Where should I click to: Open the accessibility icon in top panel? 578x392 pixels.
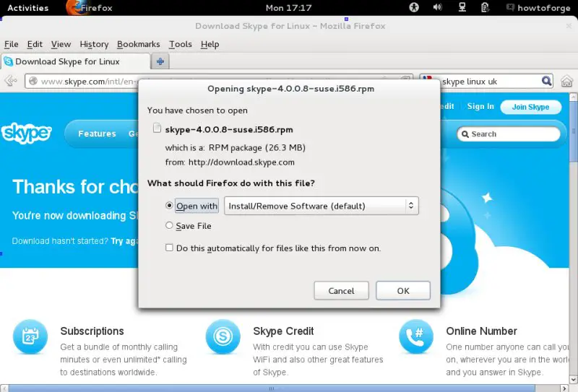pyautogui.click(x=414, y=7)
